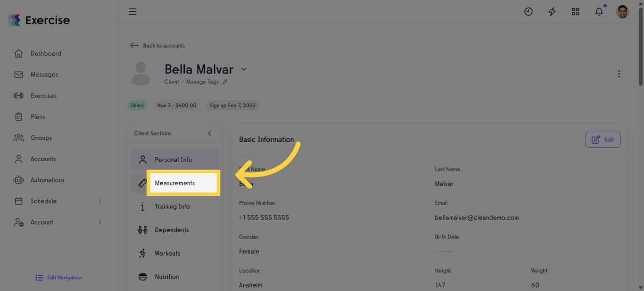Click the Groups people icon

click(18, 138)
